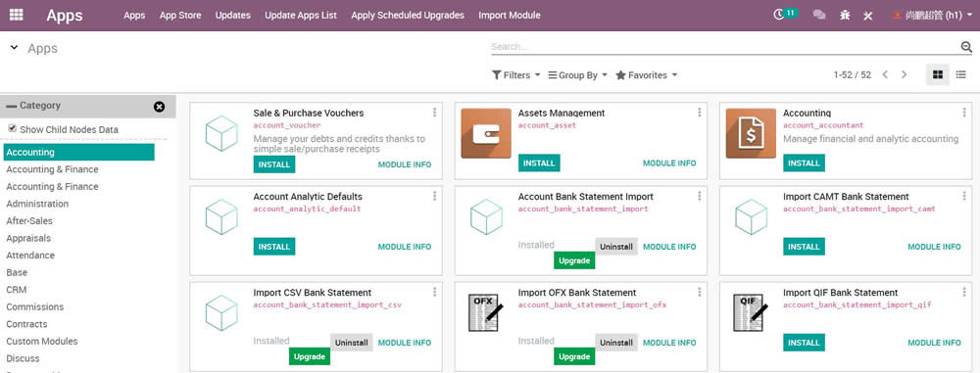Image resolution: width=980 pixels, height=373 pixels.
Task: Install the Assets Management module
Action: (x=539, y=163)
